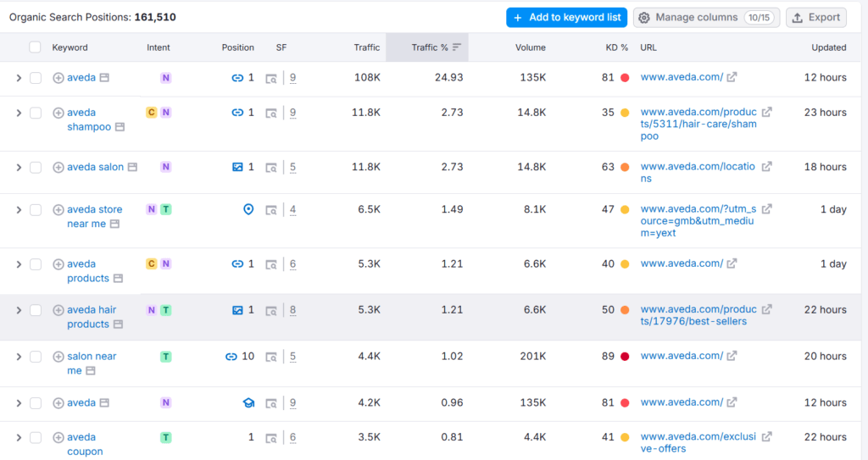Check the box for aveda store near me

pos(36,210)
